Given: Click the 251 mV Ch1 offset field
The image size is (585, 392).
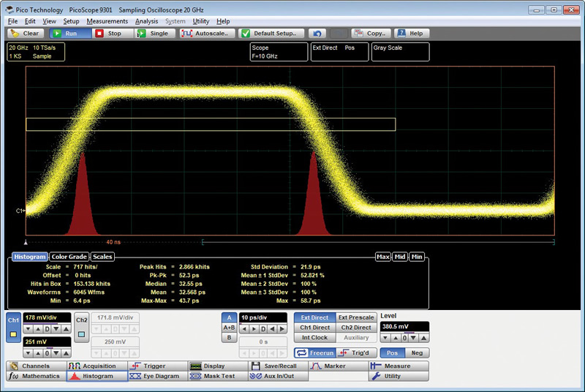Looking at the screenshot, I should pos(47,342).
